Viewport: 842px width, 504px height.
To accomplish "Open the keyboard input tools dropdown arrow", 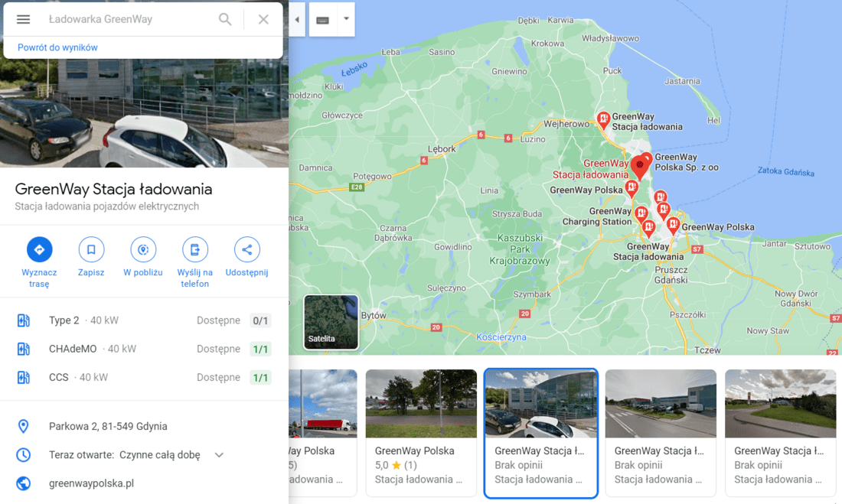I will click(346, 19).
